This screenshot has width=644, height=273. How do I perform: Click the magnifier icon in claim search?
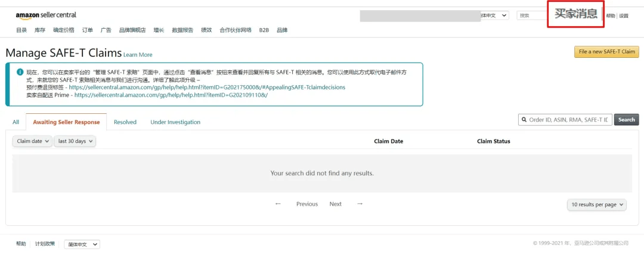[x=524, y=120]
